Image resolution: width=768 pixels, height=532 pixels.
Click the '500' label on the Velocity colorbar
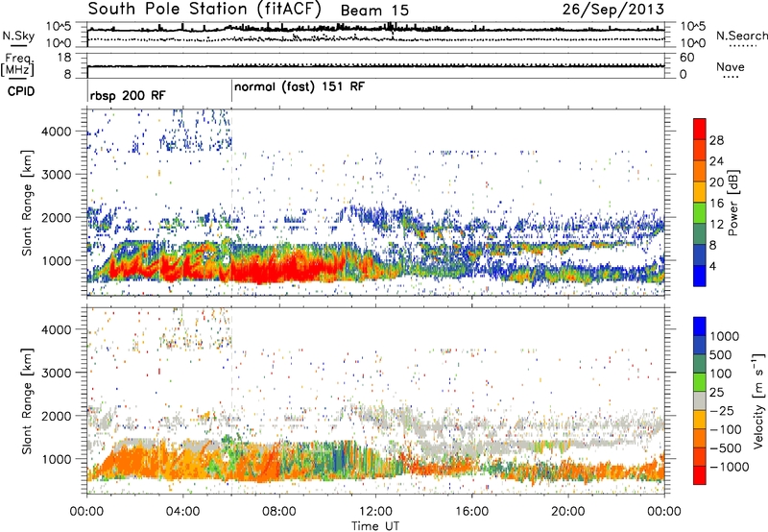[720, 354]
